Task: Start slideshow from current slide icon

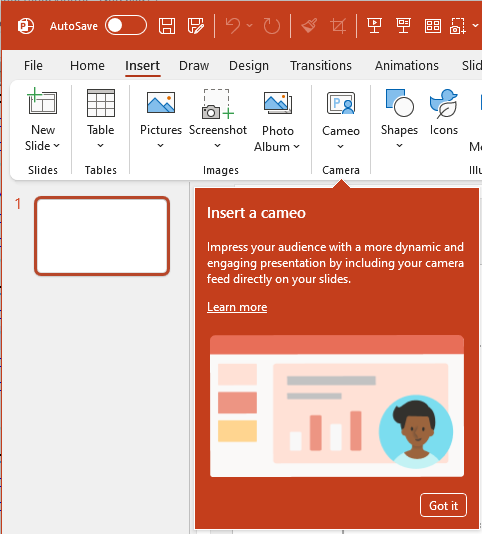Action: click(403, 26)
